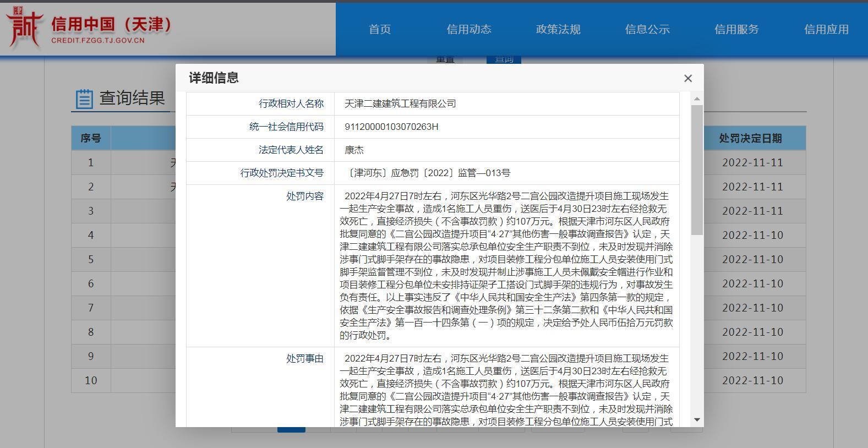868x448 pixels.
Task: Click the 行政处罚决定书文号 label
Action: click(x=282, y=173)
